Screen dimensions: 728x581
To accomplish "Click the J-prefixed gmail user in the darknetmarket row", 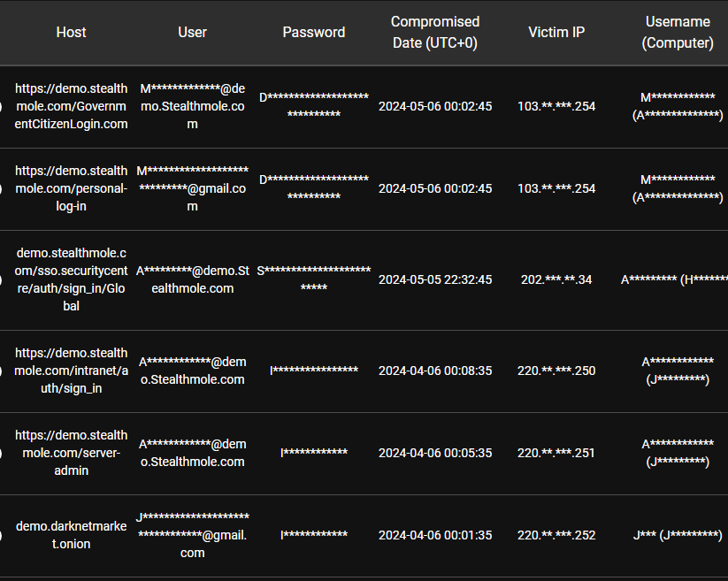I will point(192,535).
